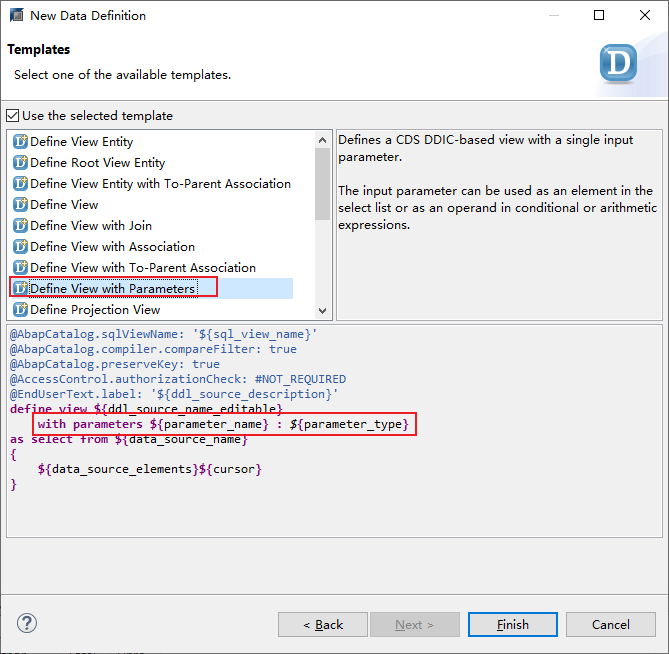This screenshot has height=654, width=669.
Task: Select Define View Entity with To-Parent Association
Action: click(160, 184)
